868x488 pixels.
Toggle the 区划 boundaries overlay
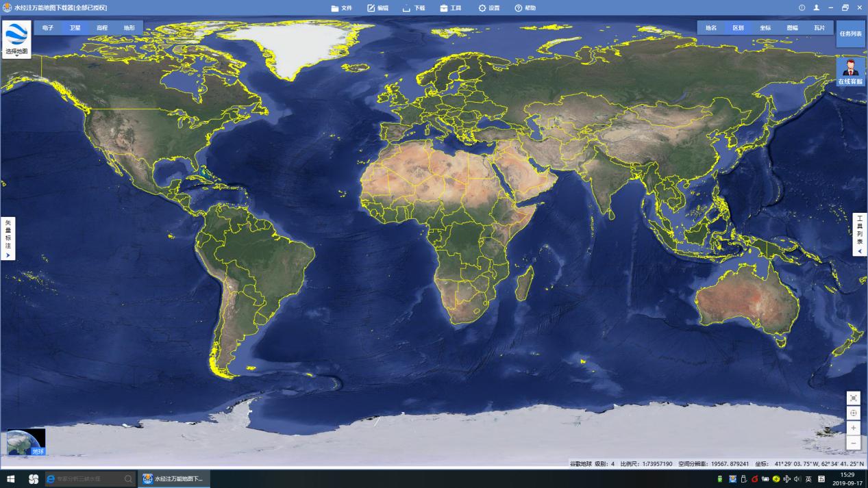(738, 28)
